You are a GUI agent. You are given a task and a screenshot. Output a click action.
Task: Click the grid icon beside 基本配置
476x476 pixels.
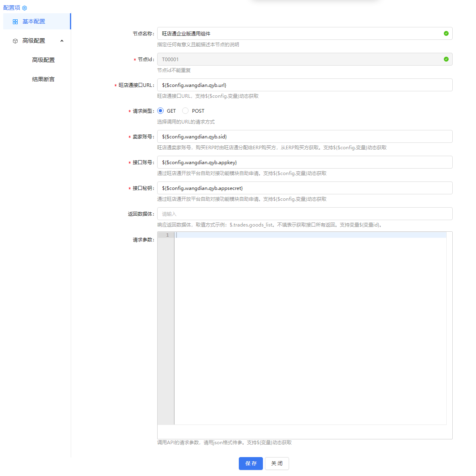[x=15, y=21]
